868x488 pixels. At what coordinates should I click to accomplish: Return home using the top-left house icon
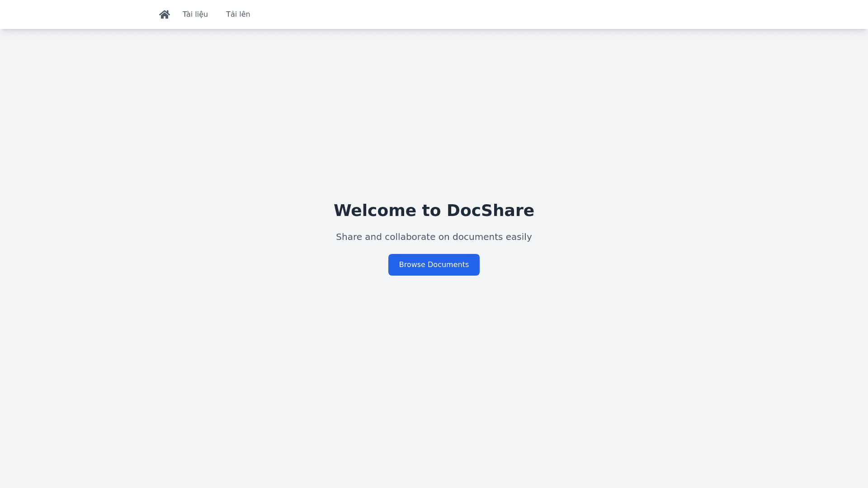coord(165,14)
